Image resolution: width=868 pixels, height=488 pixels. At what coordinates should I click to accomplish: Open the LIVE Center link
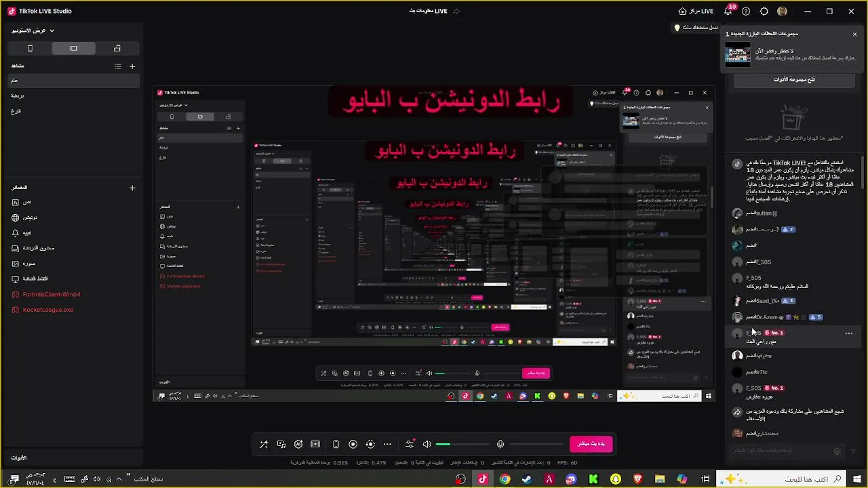pos(696,12)
